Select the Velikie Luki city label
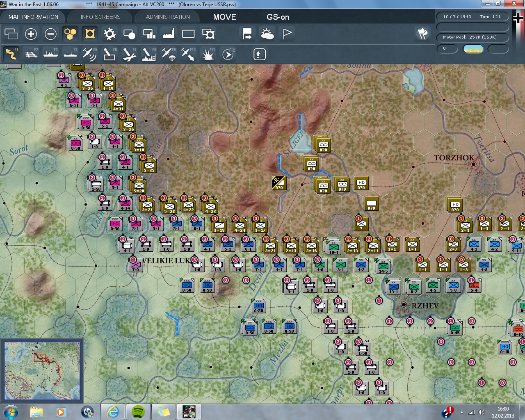Viewport: 525px width, 420px height. 166,261
